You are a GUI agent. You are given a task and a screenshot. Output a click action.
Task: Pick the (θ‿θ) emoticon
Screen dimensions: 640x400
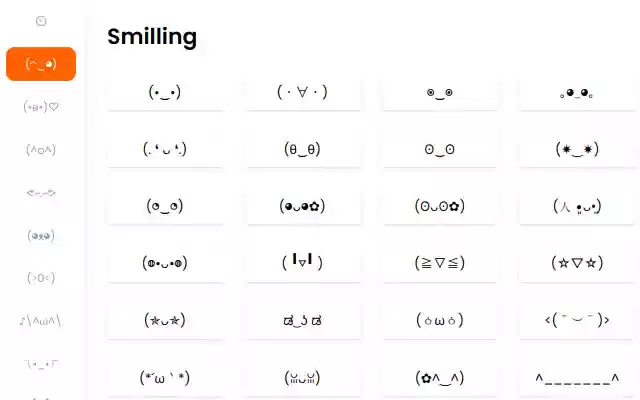click(x=302, y=150)
